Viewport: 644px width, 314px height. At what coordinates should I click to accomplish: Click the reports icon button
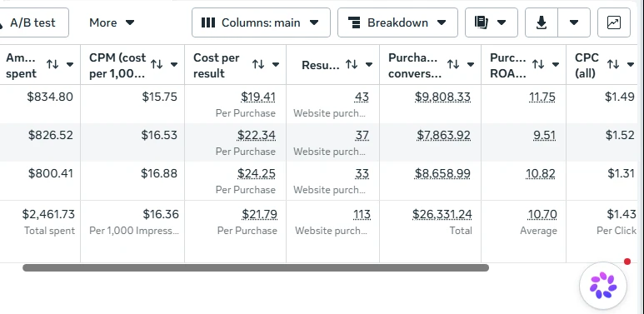pyautogui.click(x=492, y=22)
